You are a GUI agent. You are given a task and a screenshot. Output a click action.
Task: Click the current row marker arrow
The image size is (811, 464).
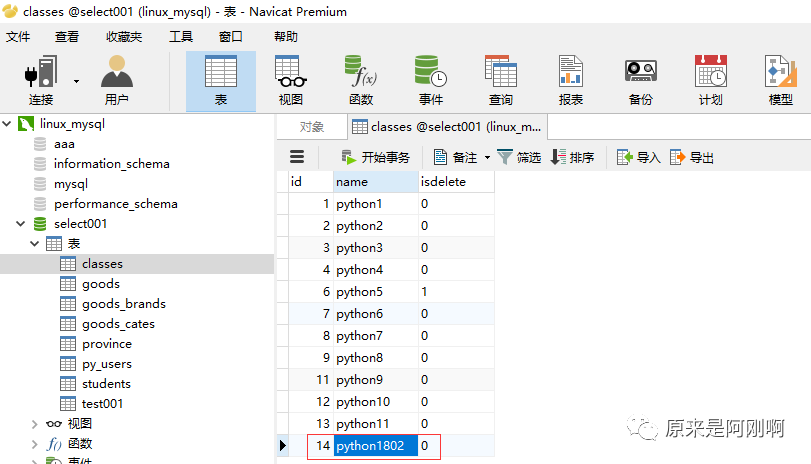(282, 445)
